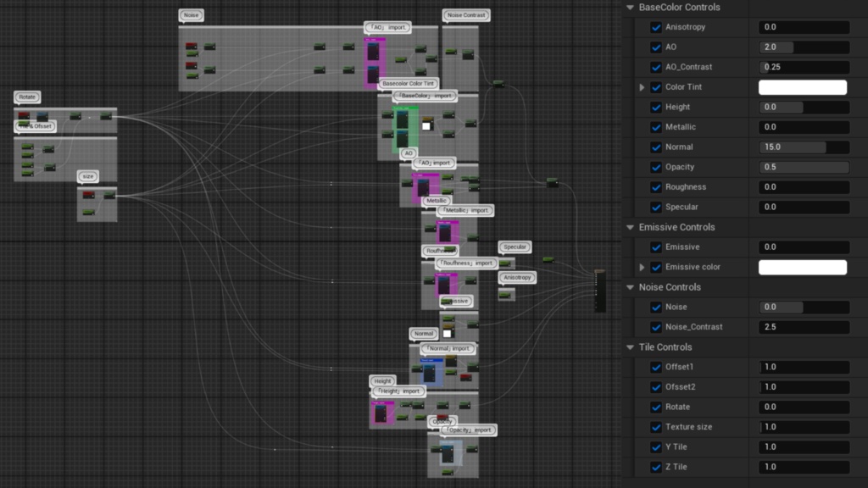Collapse the Emissive Controls section

point(630,227)
